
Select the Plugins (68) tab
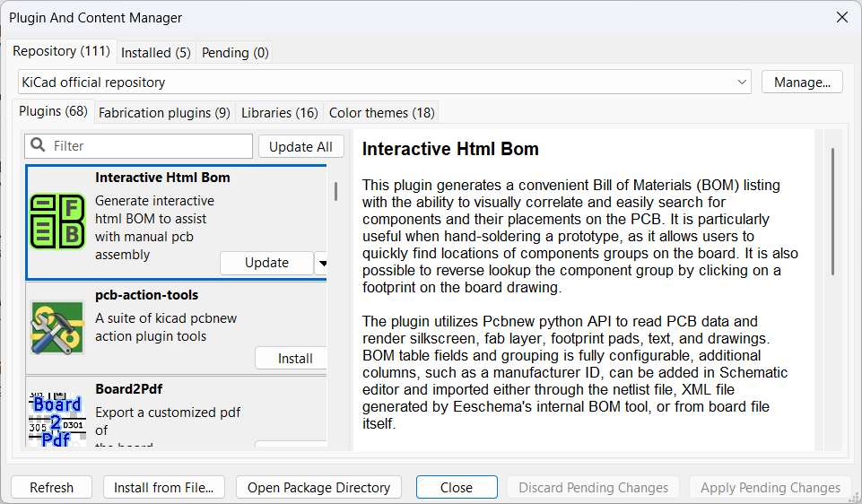coord(53,111)
